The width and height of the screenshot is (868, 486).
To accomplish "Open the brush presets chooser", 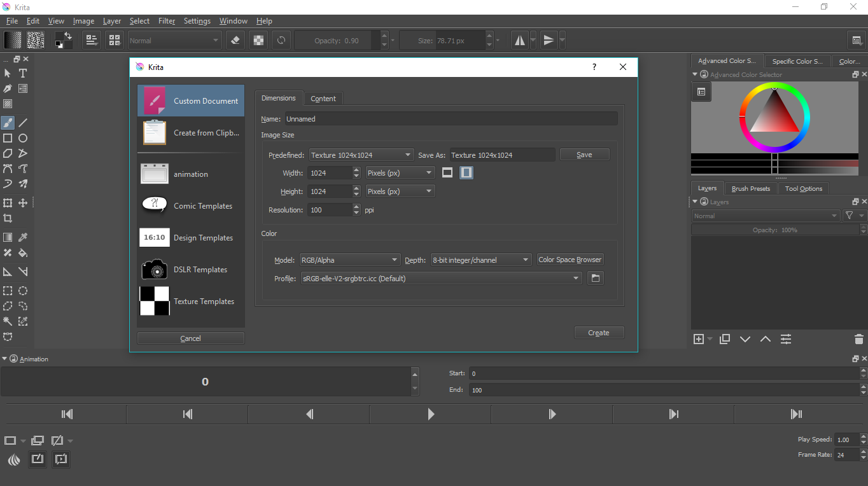I will (x=115, y=40).
